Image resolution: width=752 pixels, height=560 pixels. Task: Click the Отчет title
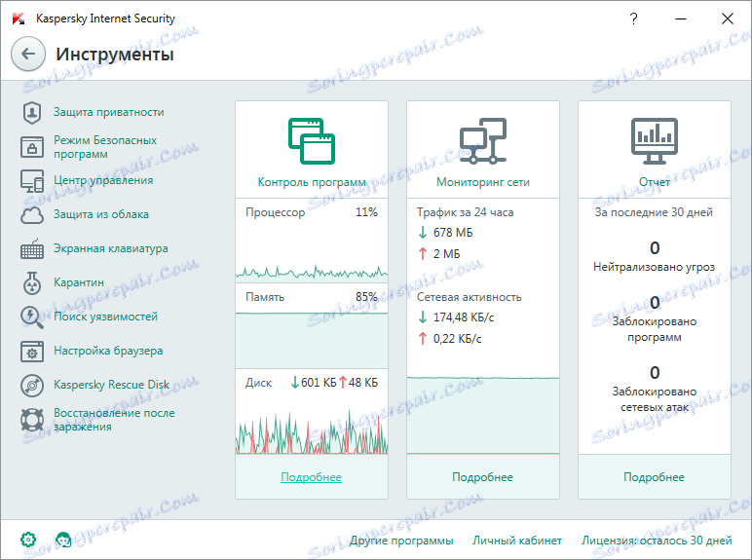(655, 182)
